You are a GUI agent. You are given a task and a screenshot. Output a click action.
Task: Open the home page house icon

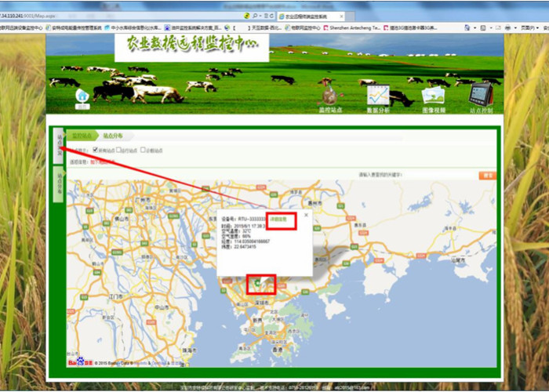82,96
